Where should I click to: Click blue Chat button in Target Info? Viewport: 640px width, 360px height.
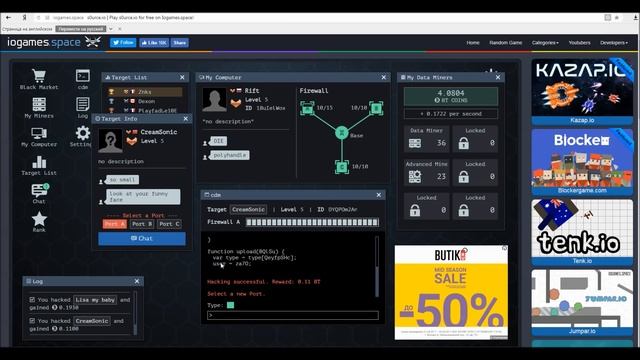pos(142,238)
